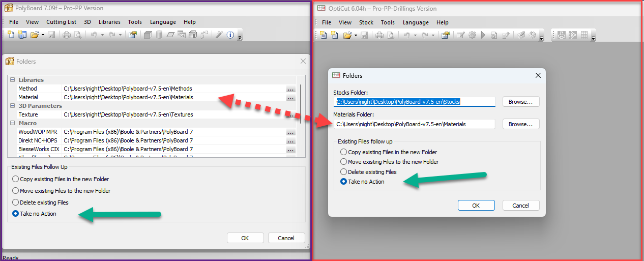644x261 pixels.
Task: Click the magic wand icon in PolyBoard toolbar
Action: [219, 35]
